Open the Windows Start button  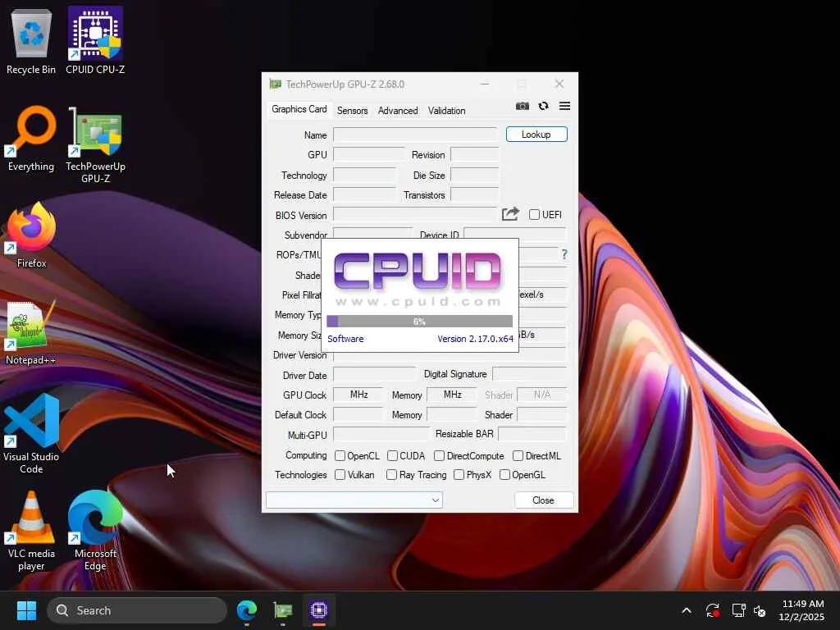(26, 610)
